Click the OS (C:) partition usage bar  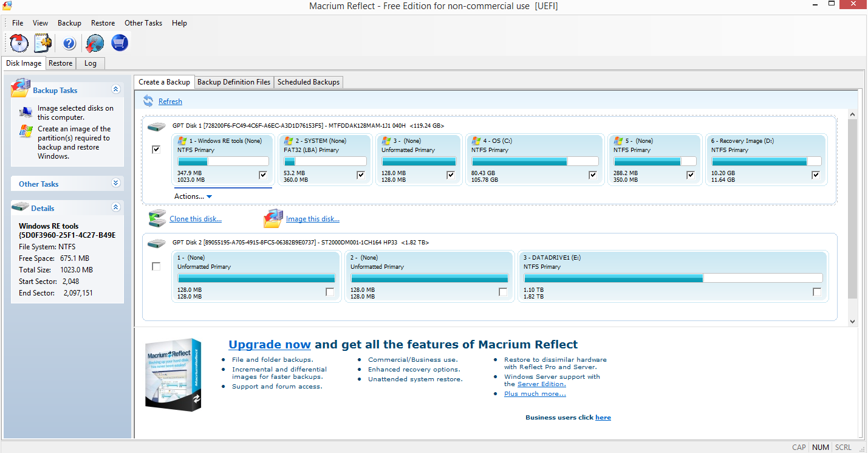535,162
